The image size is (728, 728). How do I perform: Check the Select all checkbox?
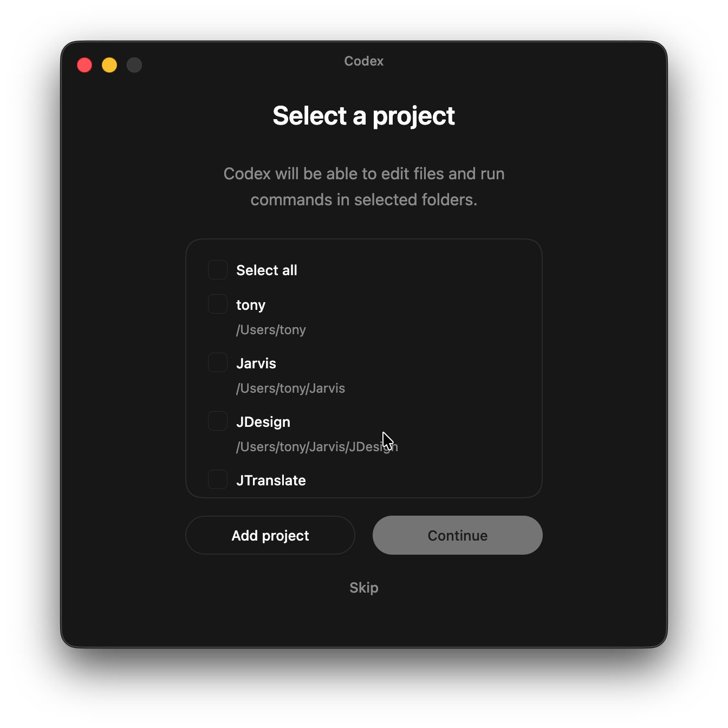218,270
